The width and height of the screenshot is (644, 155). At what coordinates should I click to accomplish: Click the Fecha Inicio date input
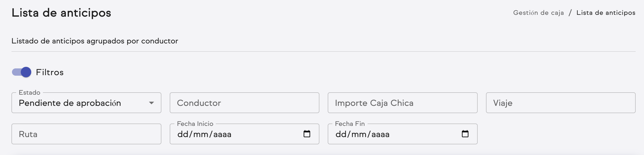point(234,134)
